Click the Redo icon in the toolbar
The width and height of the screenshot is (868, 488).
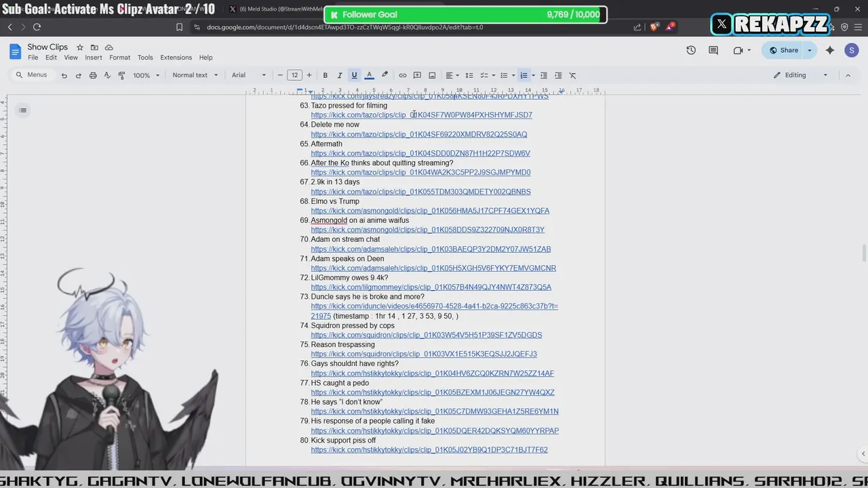[x=79, y=75]
